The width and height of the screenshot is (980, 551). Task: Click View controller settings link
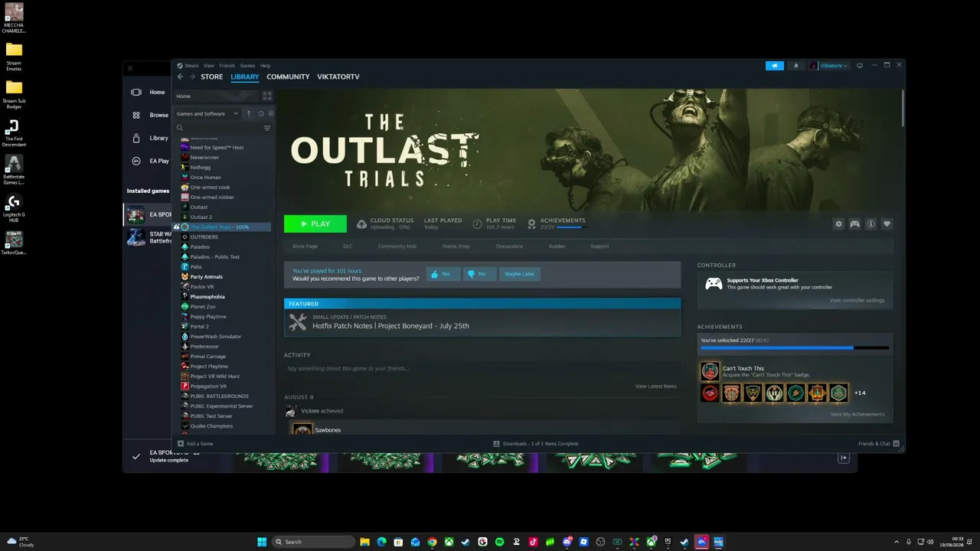click(x=857, y=300)
